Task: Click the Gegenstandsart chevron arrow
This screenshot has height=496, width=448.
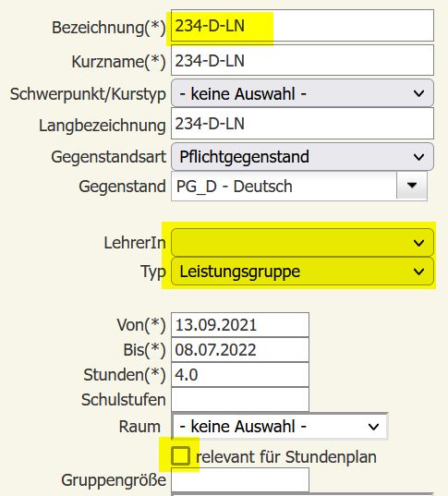Action: point(418,157)
